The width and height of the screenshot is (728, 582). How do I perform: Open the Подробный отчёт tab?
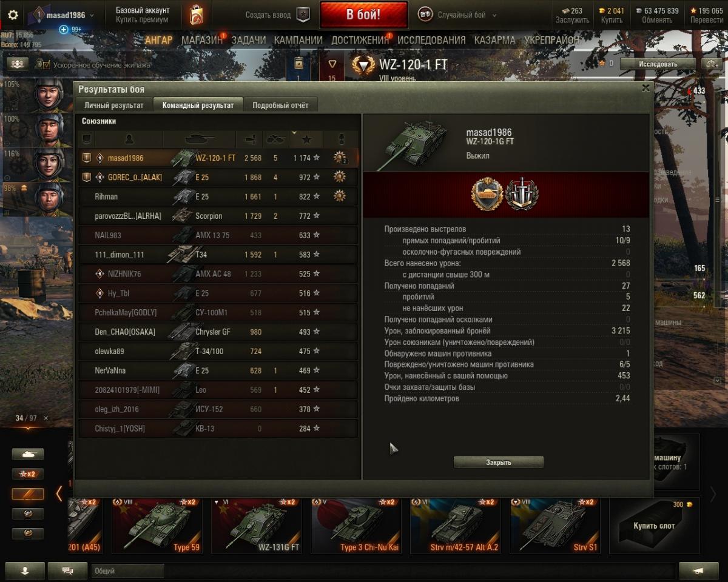point(280,105)
